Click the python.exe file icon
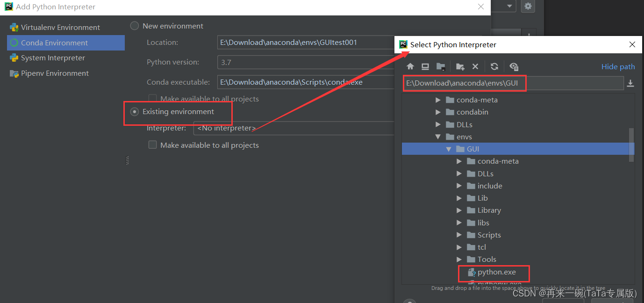644x303 pixels. click(x=472, y=272)
